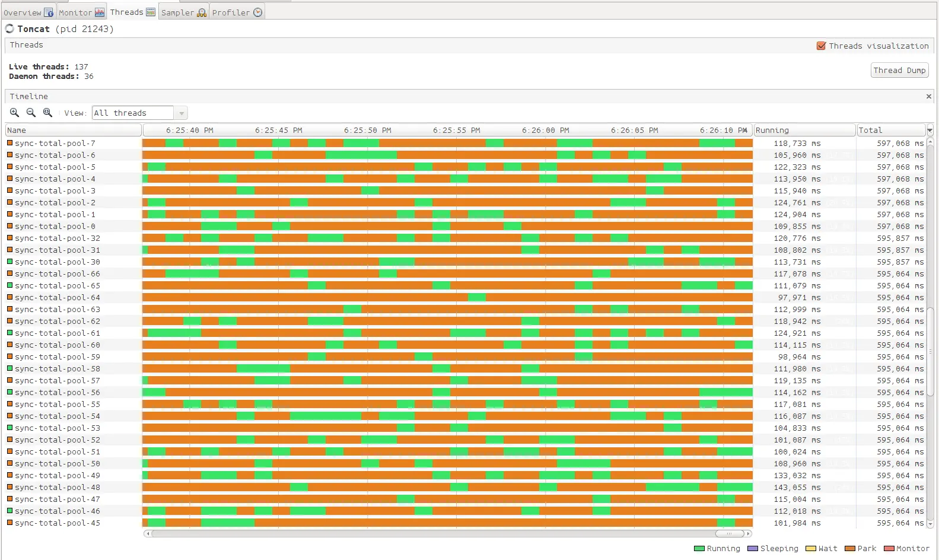Click the state icon of sync-total-pool-30
The image size is (939, 560).
coord(9,261)
